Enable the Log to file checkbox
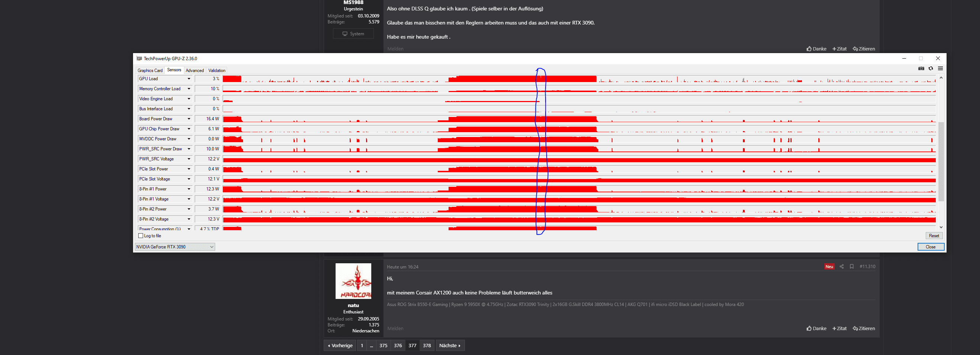Viewport: 980px width, 355px height. pos(141,236)
